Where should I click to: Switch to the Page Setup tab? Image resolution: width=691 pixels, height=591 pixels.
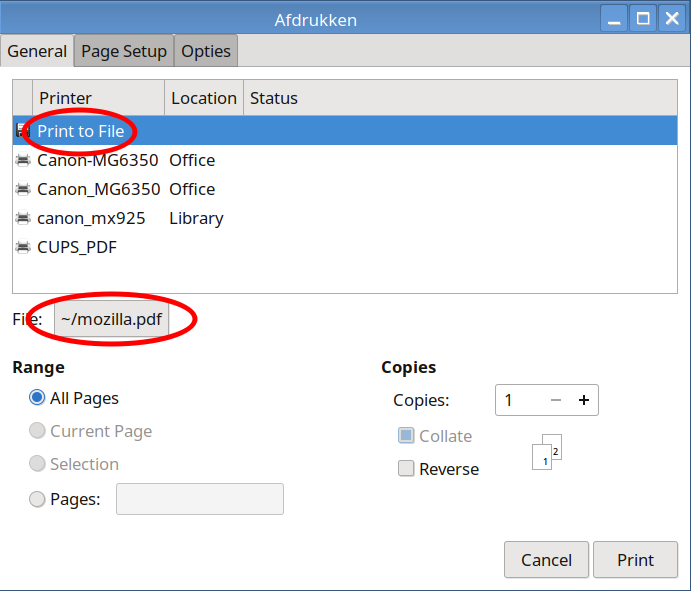click(x=124, y=51)
